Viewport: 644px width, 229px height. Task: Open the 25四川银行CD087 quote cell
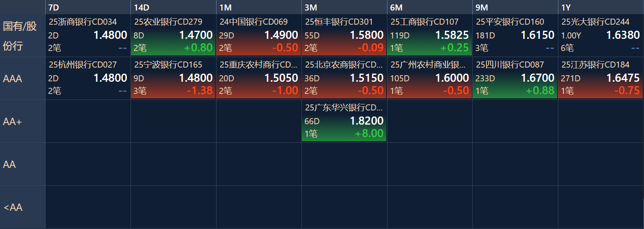point(515,78)
